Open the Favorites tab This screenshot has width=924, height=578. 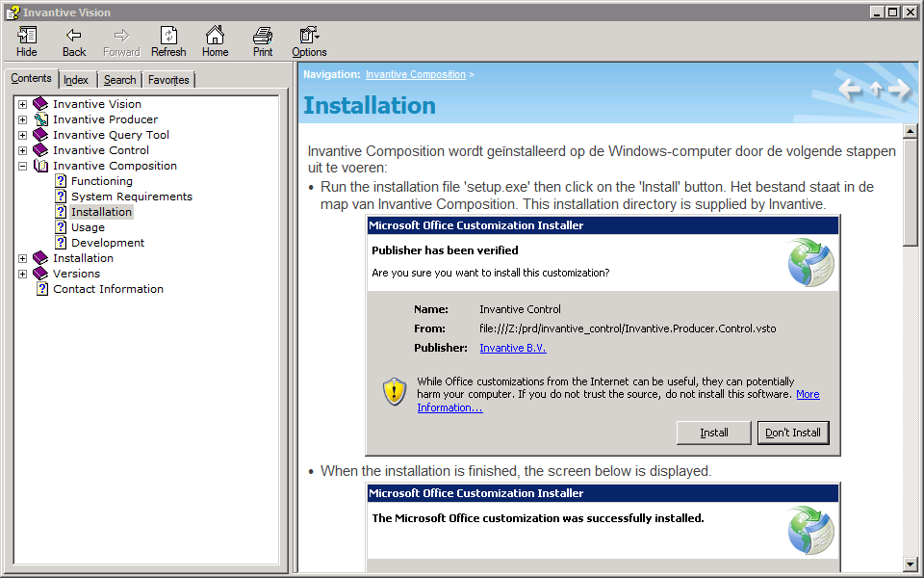tap(168, 80)
